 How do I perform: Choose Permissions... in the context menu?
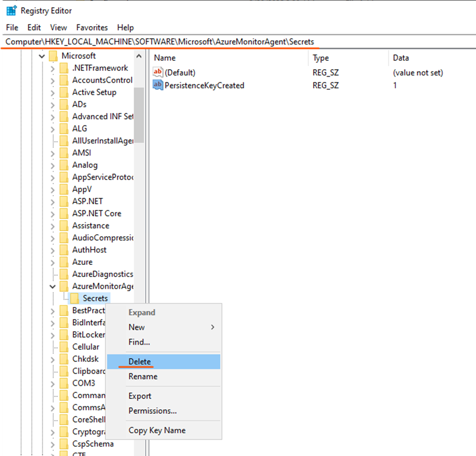click(x=164, y=411)
